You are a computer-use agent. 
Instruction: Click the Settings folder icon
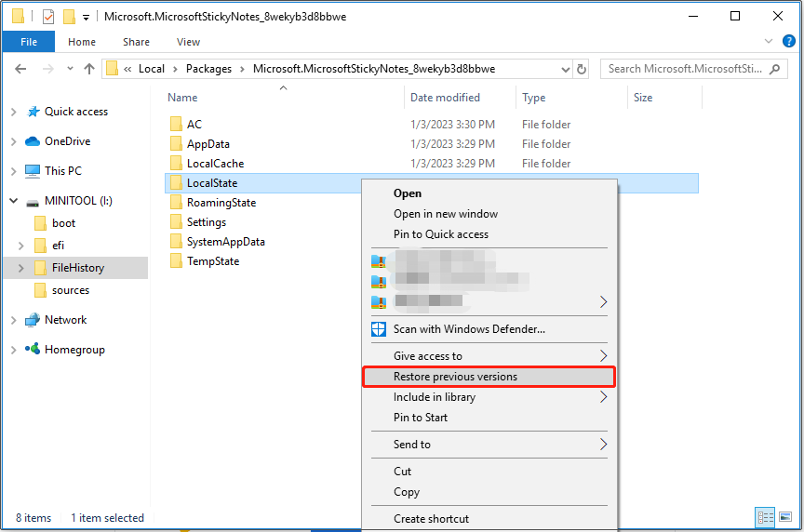[x=176, y=221]
